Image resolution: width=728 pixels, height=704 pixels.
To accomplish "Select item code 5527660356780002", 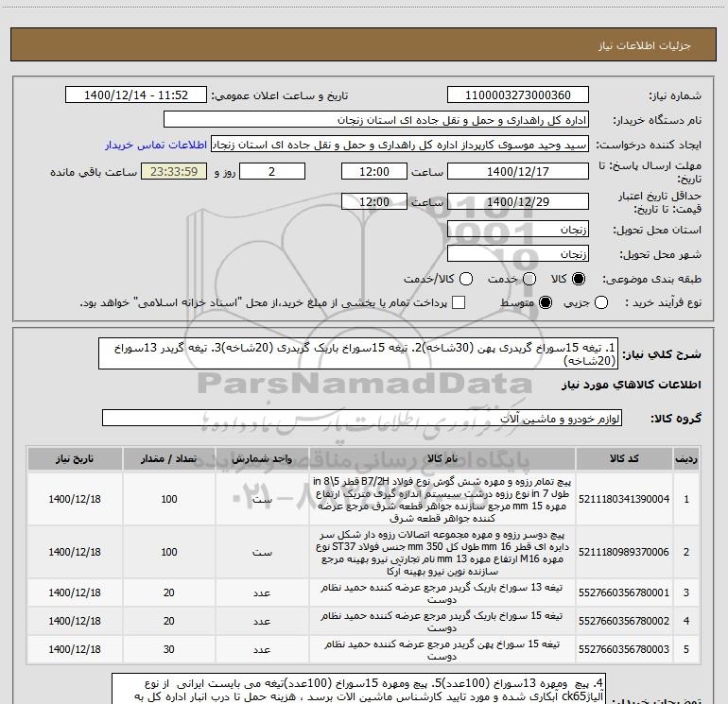I will 624,621.
